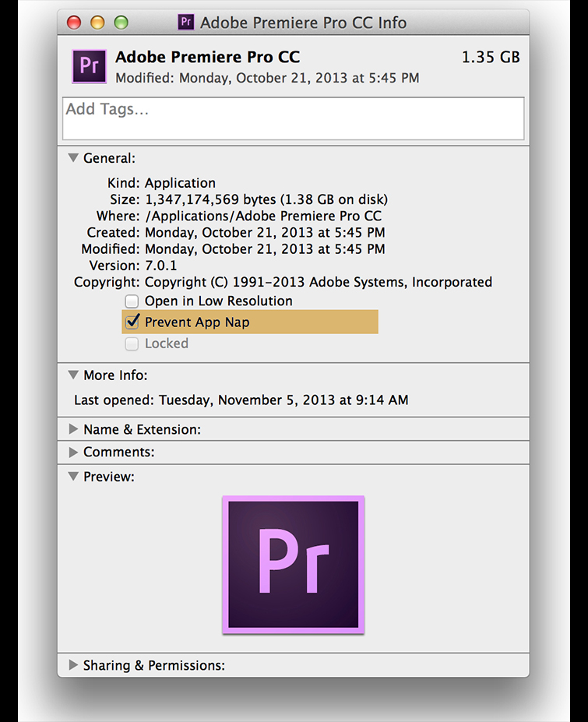The height and width of the screenshot is (722, 588).
Task: Click into the Add Tags field
Action: point(293,118)
